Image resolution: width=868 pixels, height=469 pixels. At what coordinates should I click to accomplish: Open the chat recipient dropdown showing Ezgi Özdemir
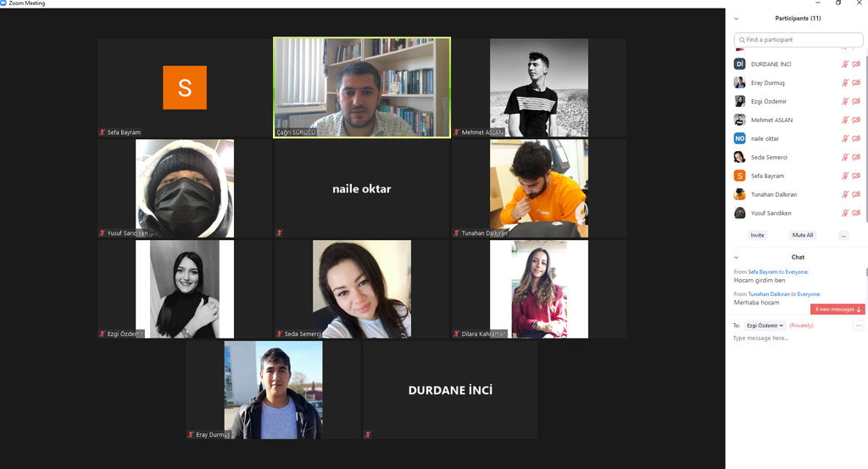(765, 326)
